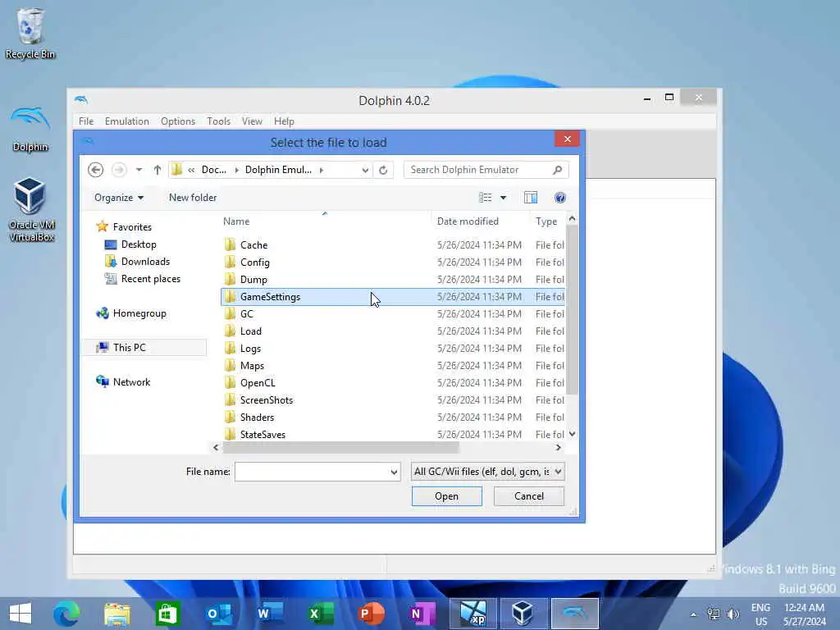Click the horizontal scrollbar right arrow
Viewport: 840px width, 630px height.
558,447
